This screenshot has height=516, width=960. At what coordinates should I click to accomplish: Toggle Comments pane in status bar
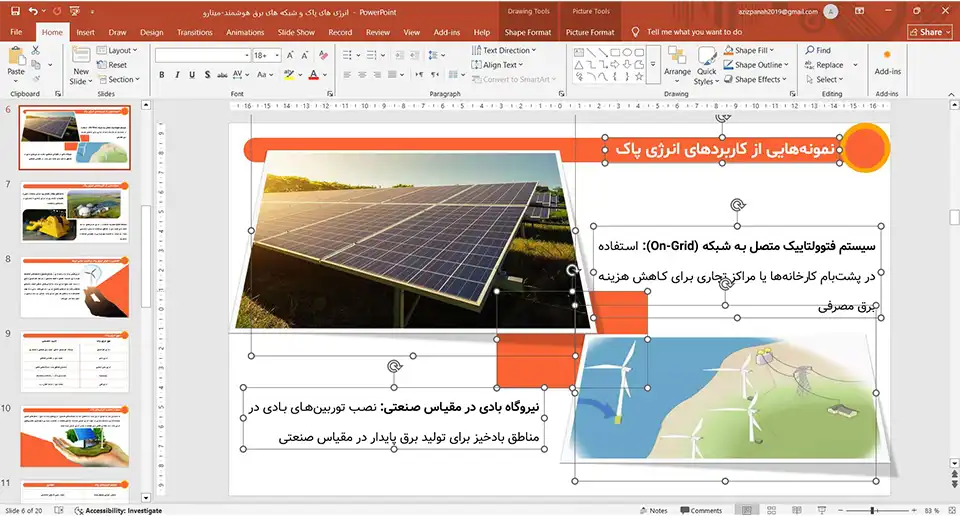[x=701, y=510]
